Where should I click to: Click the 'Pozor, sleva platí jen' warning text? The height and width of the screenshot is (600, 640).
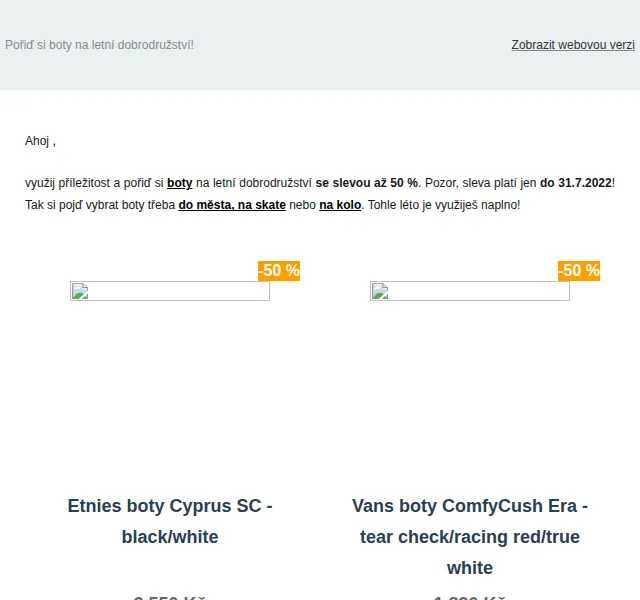(480, 183)
